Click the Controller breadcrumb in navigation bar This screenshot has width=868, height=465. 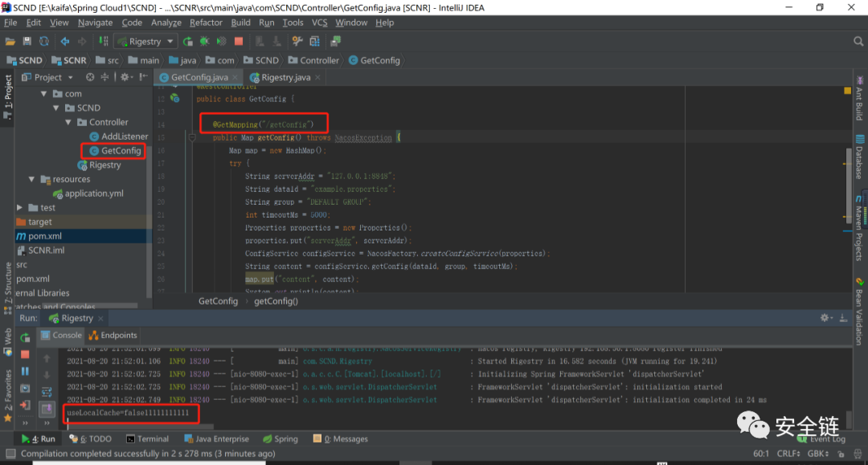[314, 60]
